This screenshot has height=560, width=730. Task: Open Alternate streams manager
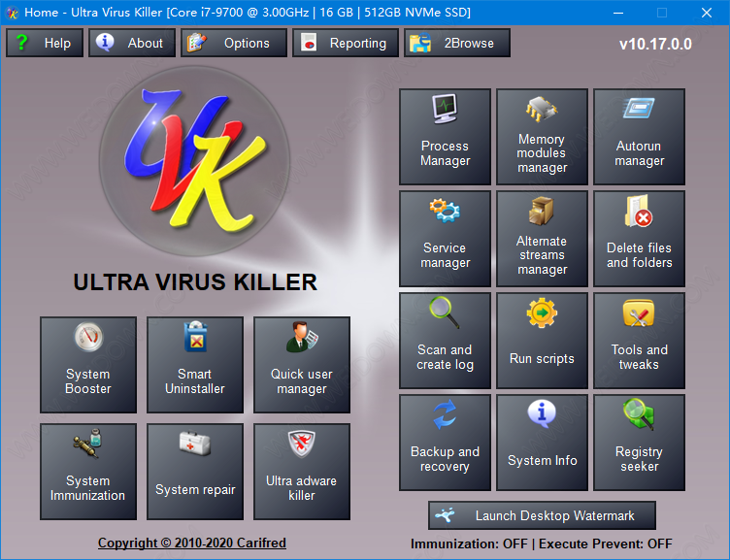(x=542, y=239)
